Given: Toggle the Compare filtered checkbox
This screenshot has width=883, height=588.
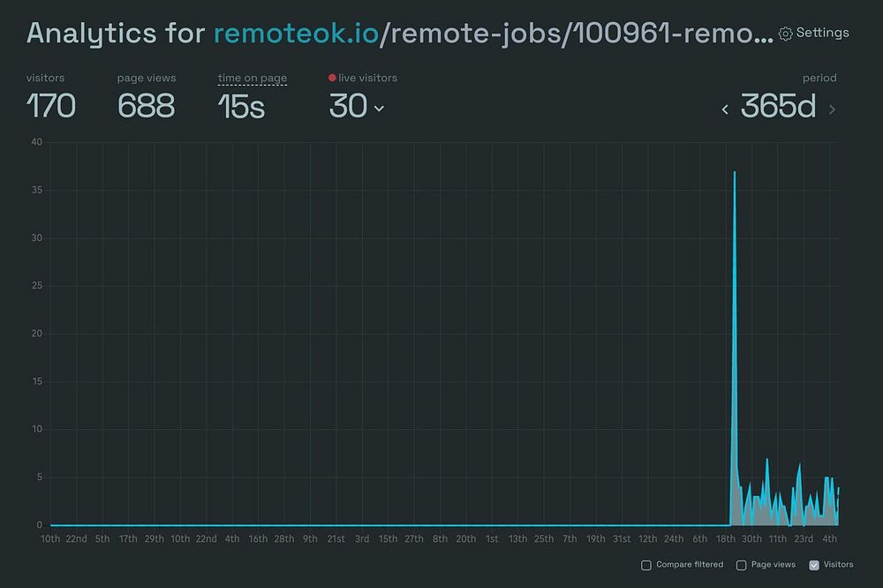Looking at the screenshot, I should 646,565.
